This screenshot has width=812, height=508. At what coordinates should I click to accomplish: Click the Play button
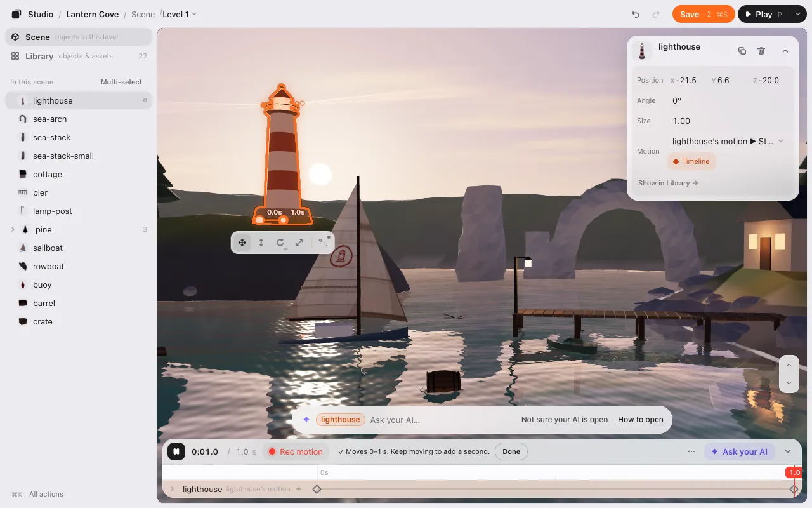(764, 14)
